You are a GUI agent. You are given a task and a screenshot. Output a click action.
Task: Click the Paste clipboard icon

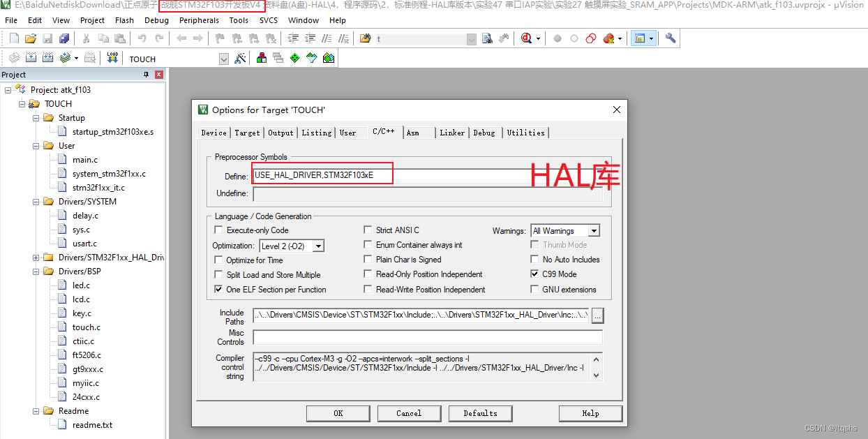120,38
